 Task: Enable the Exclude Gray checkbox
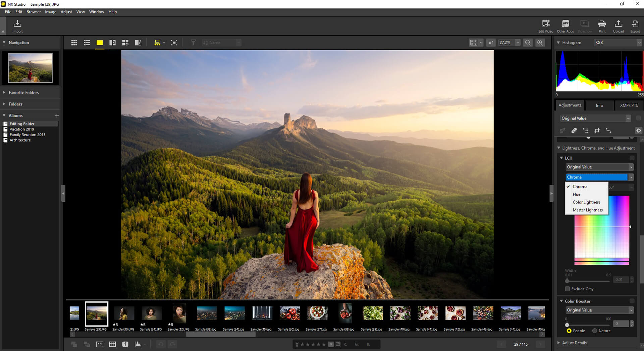567,289
